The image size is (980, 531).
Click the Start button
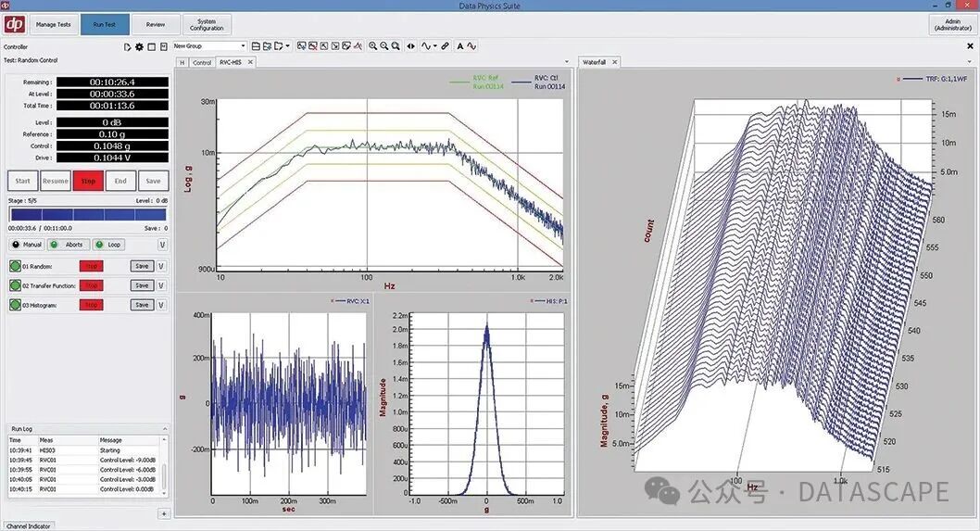(x=22, y=181)
